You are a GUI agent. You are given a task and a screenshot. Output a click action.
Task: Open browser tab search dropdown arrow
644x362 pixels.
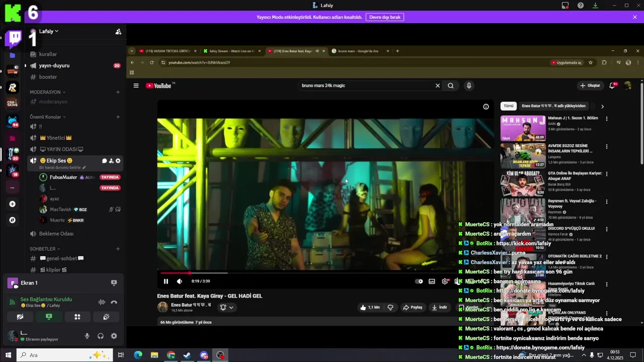pos(132,51)
